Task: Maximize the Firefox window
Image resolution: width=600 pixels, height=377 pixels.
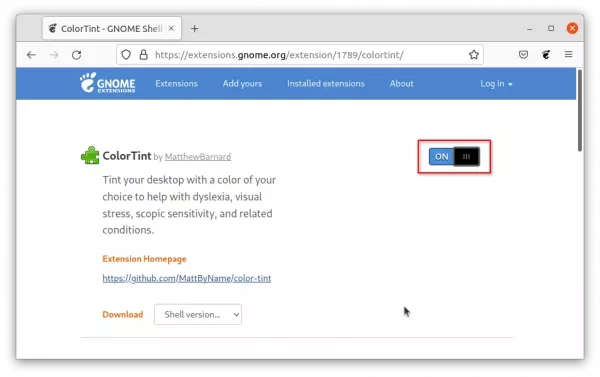Action: tap(551, 28)
